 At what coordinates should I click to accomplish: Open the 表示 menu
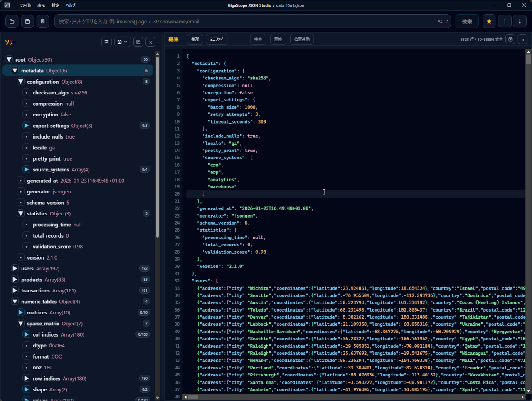(x=41, y=5)
